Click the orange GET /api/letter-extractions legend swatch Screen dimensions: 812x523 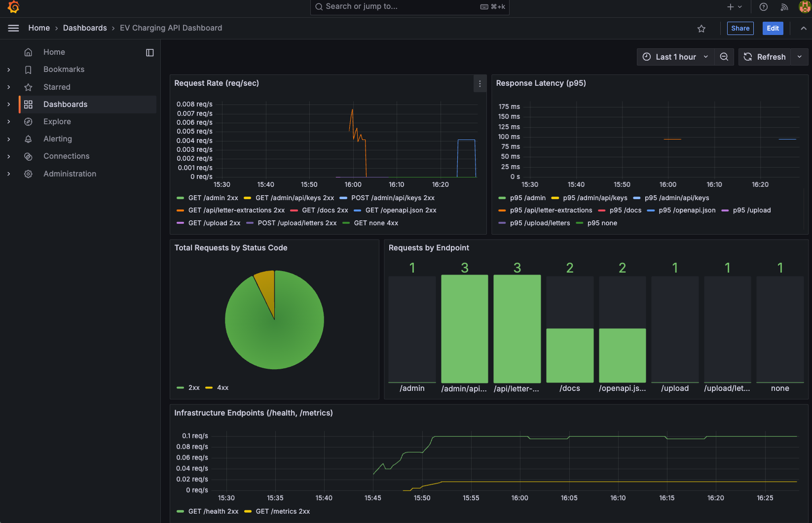181,210
